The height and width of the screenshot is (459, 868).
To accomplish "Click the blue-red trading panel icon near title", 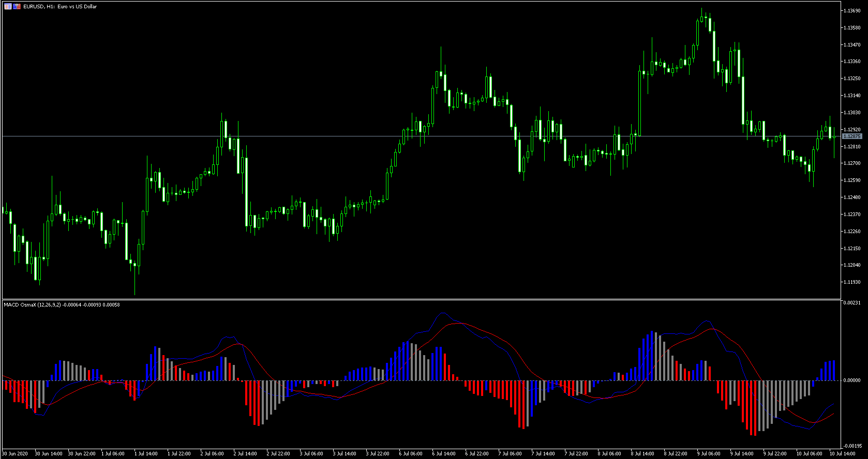I will [17, 7].
